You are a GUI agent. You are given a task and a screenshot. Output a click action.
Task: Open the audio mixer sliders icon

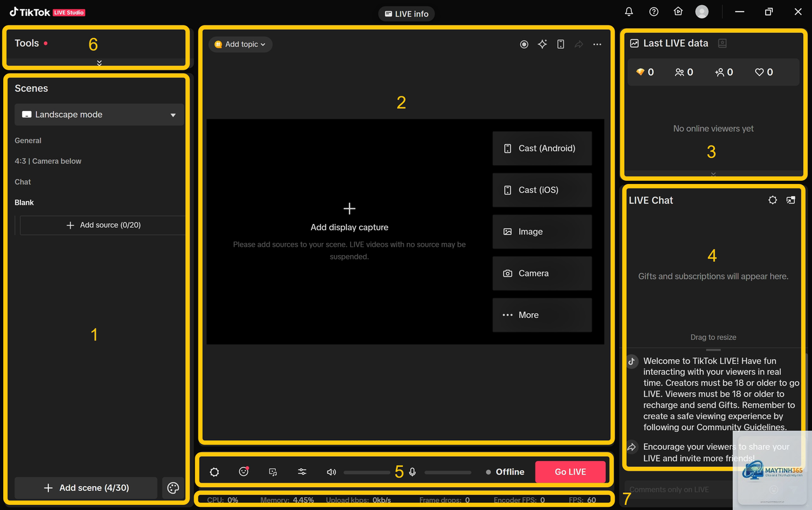pyautogui.click(x=302, y=472)
